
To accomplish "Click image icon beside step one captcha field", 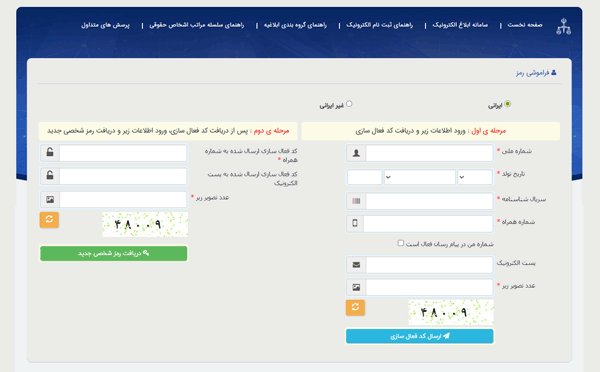I will [x=356, y=287].
